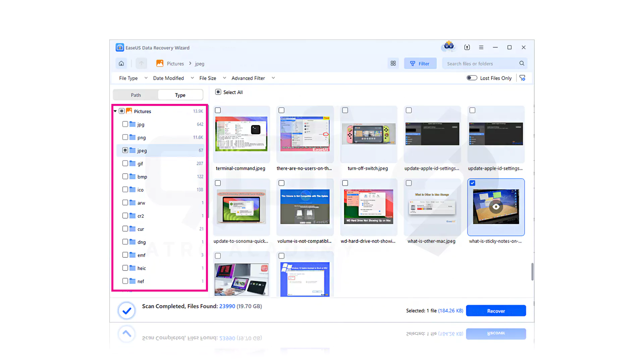Collapse the Pictures tree node
644x362 pixels.
[115, 111]
